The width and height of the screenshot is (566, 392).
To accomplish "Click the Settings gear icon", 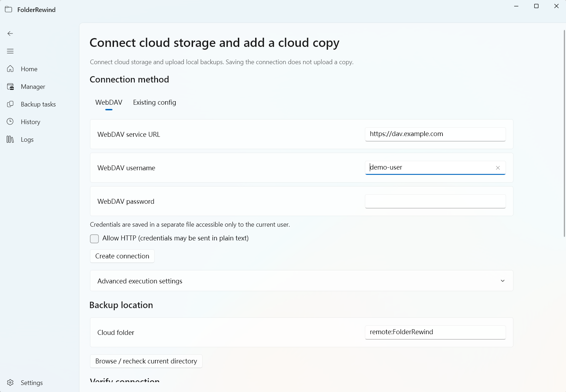I will (10, 382).
